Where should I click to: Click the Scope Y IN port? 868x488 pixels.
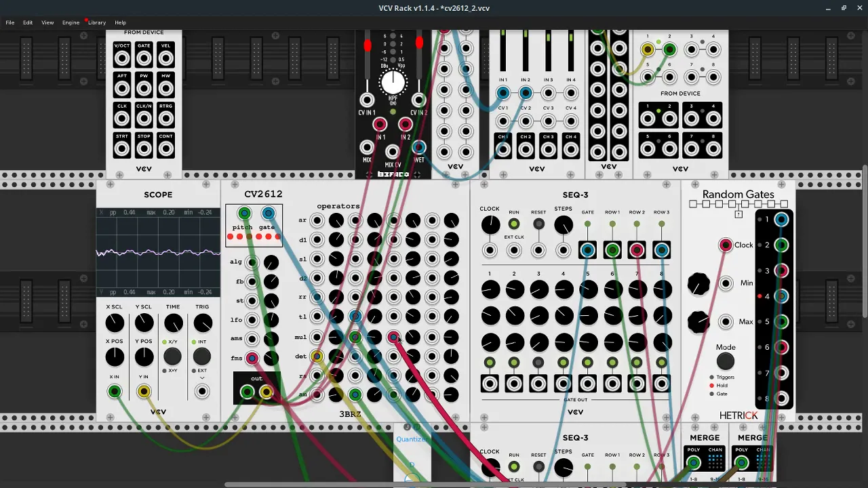(144, 391)
